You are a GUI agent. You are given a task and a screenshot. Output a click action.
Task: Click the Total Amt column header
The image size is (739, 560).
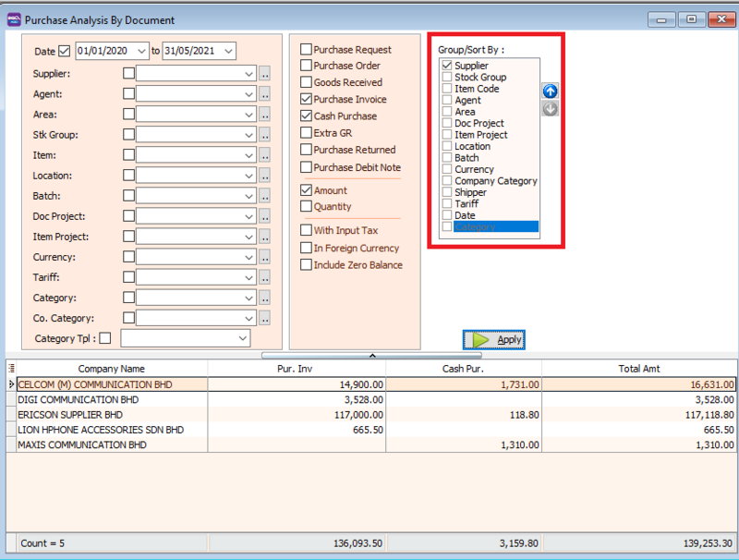[x=637, y=367]
